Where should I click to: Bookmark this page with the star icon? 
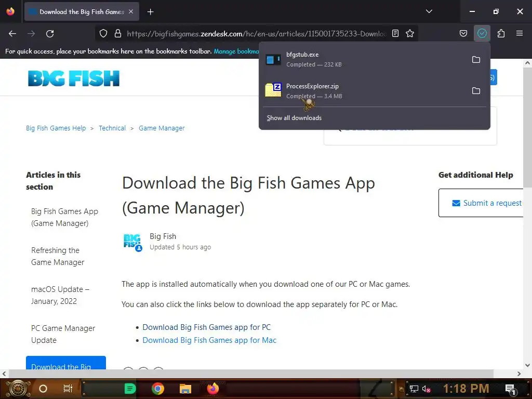coord(410,33)
